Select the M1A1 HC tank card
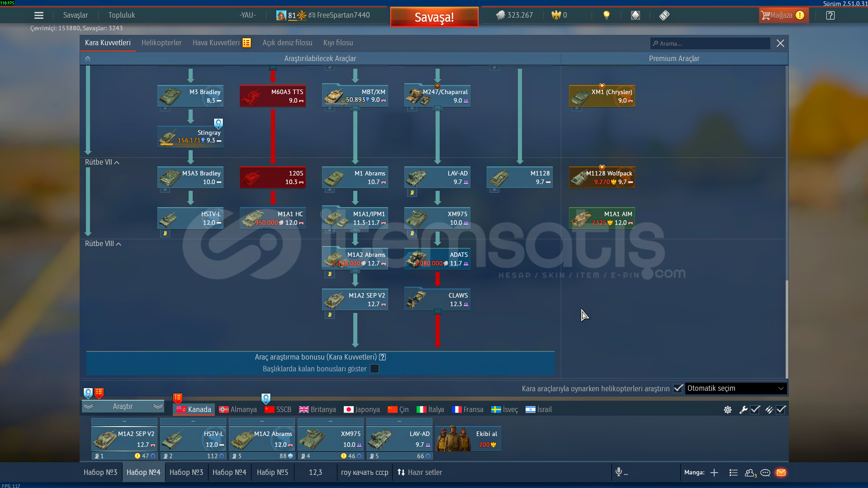This screenshot has height=488, width=868. [273, 218]
